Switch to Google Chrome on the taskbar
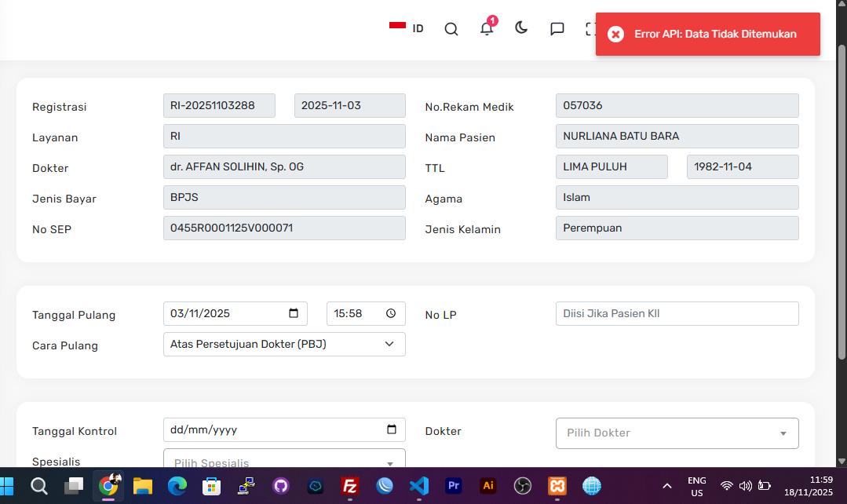The image size is (847, 504). [x=108, y=486]
